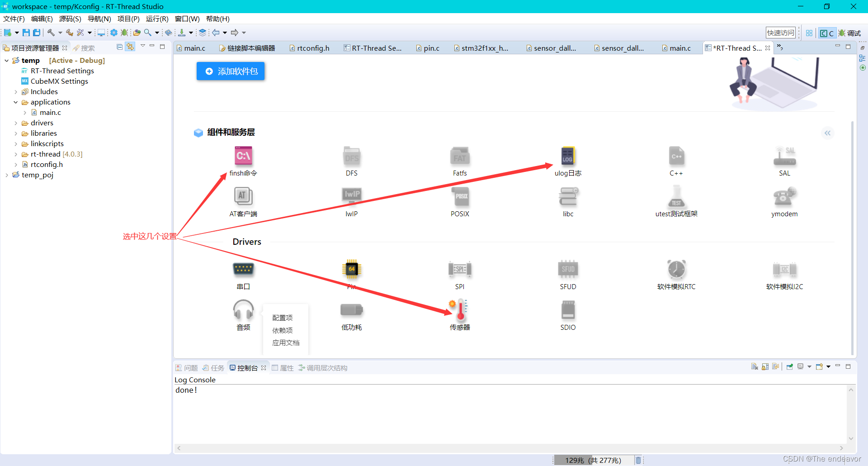Switch to the C perspective button
The image size is (868, 466).
(827, 33)
